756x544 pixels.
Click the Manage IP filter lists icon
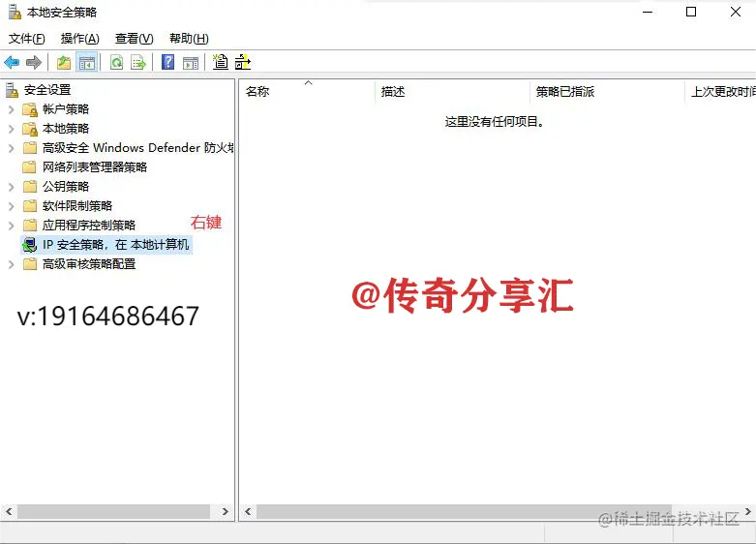click(x=243, y=62)
